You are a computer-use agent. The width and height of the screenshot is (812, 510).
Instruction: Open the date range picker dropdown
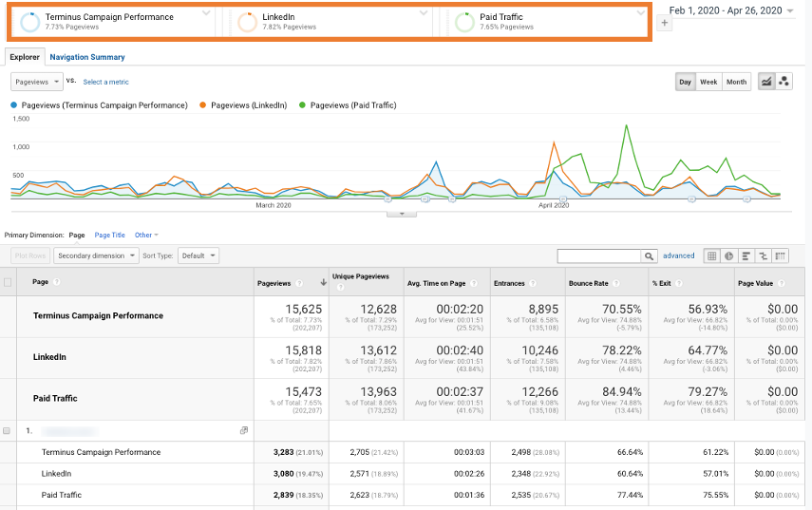790,10
